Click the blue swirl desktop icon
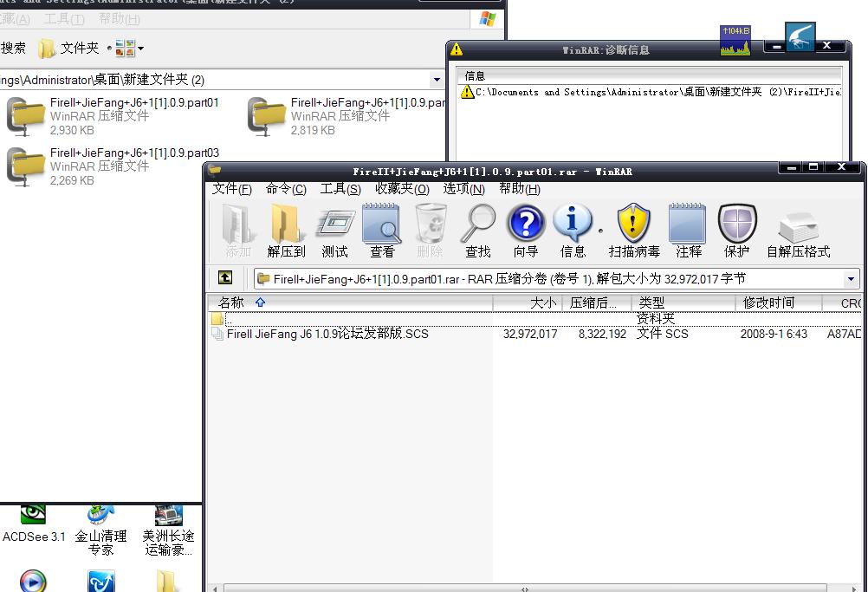This screenshot has height=592, width=868. point(101,581)
